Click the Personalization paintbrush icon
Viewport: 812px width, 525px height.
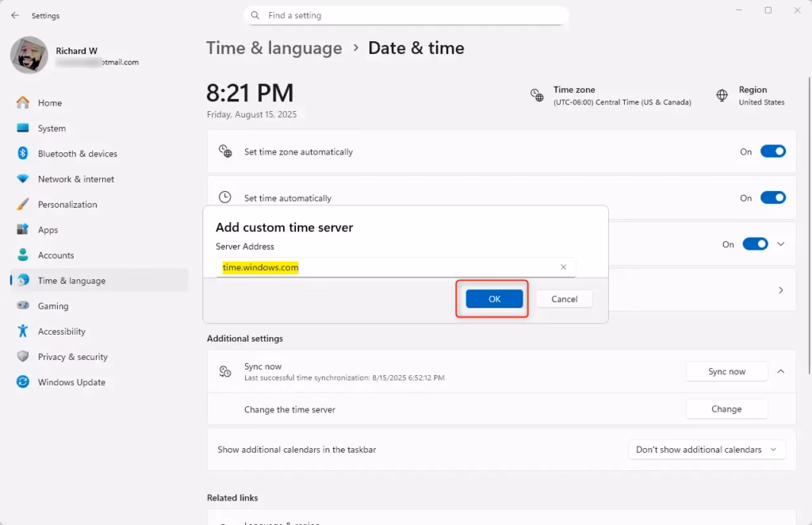tap(23, 204)
